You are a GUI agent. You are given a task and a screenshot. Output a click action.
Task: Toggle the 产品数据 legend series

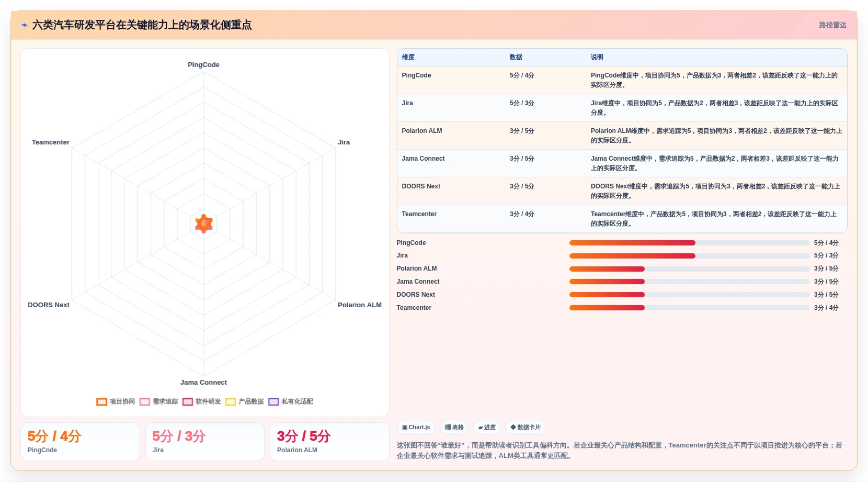245,402
